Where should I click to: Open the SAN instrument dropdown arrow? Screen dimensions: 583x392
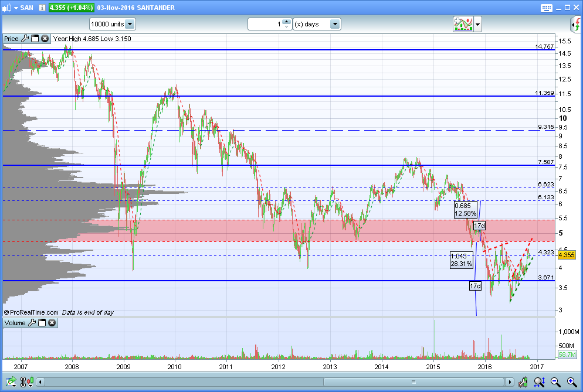pyautogui.click(x=16, y=8)
